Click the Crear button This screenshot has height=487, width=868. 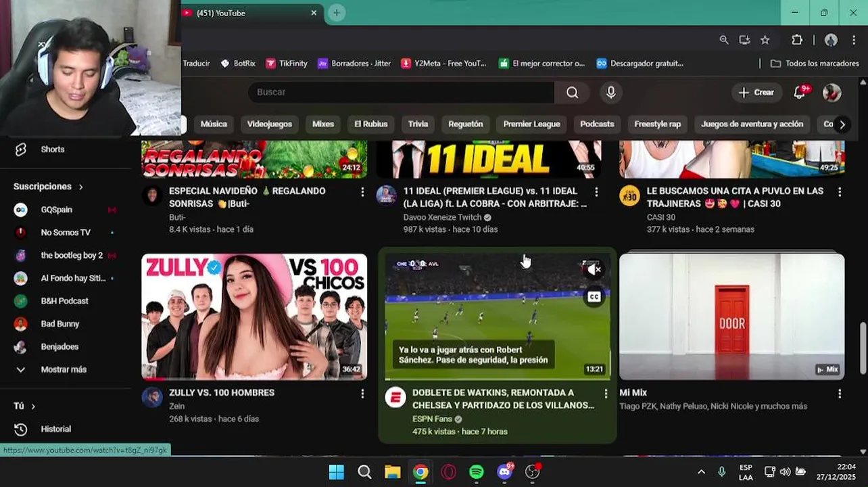pos(756,93)
